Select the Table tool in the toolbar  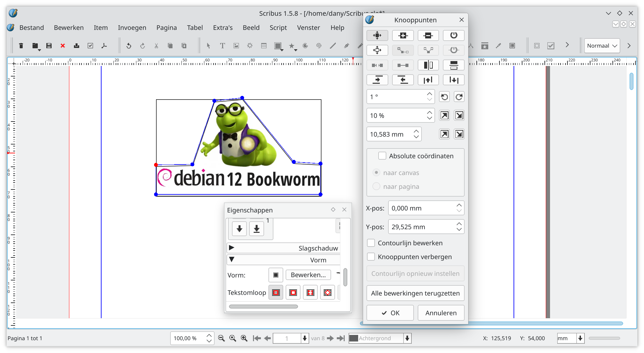pyautogui.click(x=264, y=46)
